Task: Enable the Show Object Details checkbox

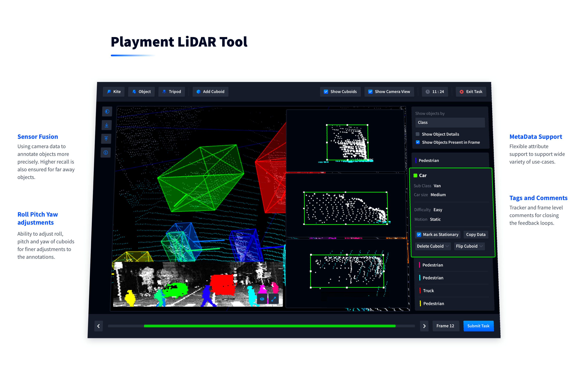Action: [x=418, y=134]
